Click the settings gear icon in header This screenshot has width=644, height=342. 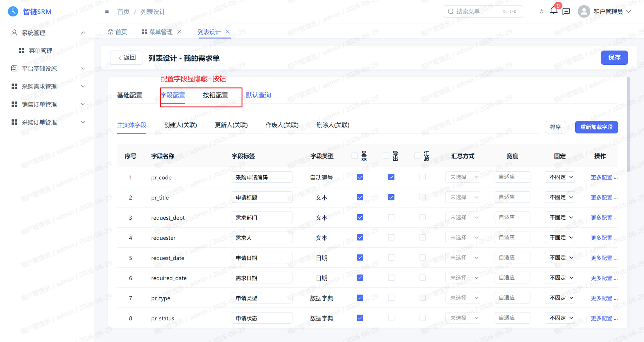point(541,12)
